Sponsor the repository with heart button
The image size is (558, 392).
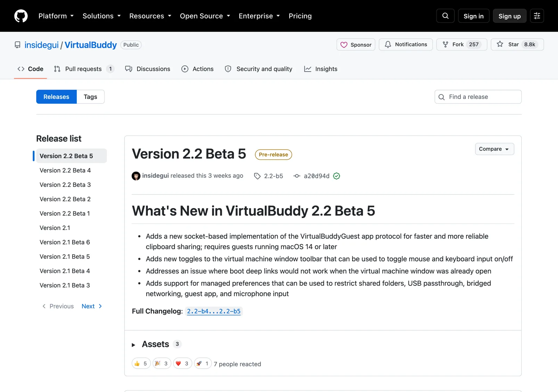pos(356,45)
